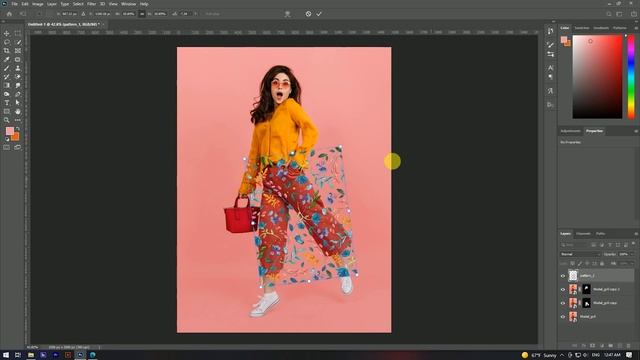
Task: Click the foreground color swatch in toolbar
Action: coord(10,131)
